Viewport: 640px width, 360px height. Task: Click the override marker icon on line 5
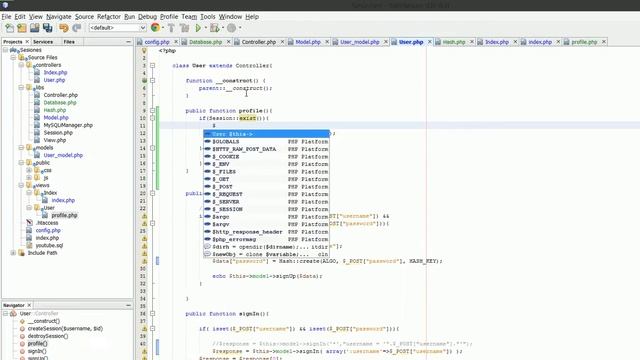[x=144, y=80]
